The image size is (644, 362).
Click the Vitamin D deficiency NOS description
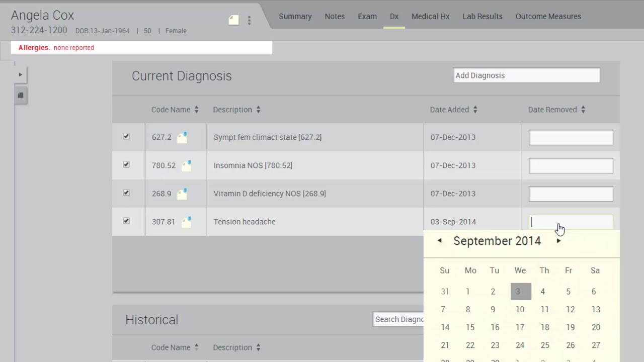pyautogui.click(x=270, y=194)
